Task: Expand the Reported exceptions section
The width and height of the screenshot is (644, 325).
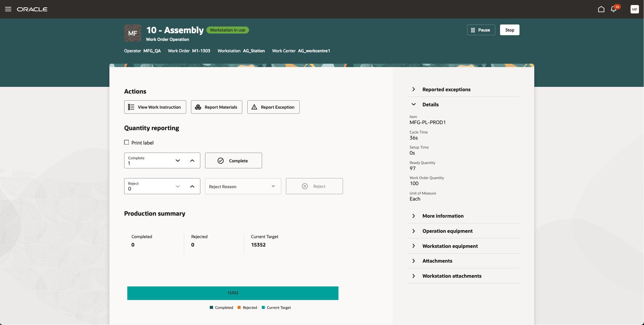Action: click(x=463, y=89)
